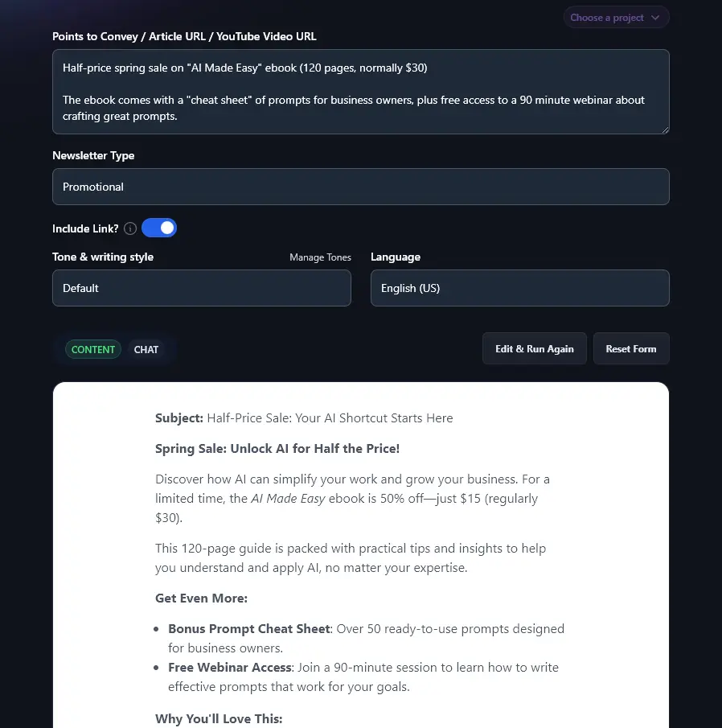This screenshot has height=728, width=722.
Task: Click the Reset Form button
Action: click(630, 348)
